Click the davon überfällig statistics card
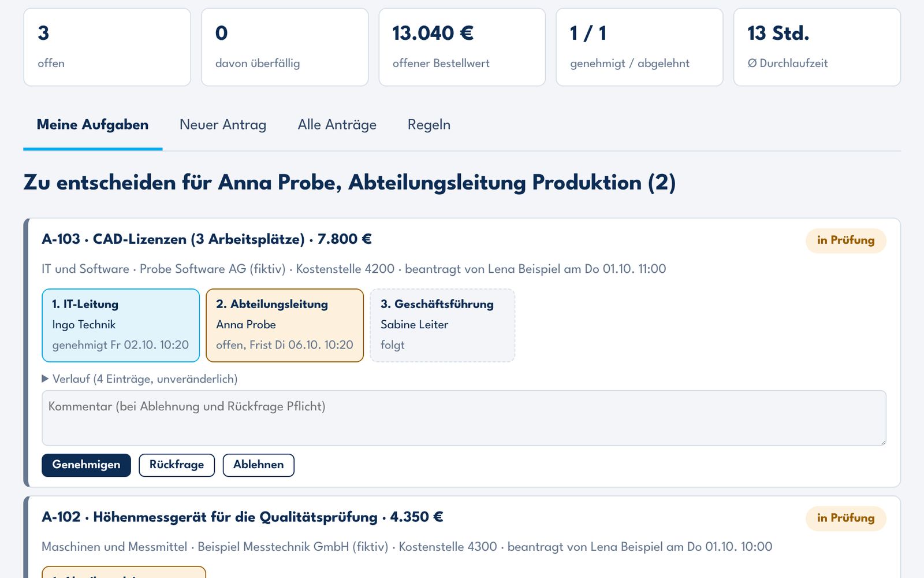 (x=285, y=47)
